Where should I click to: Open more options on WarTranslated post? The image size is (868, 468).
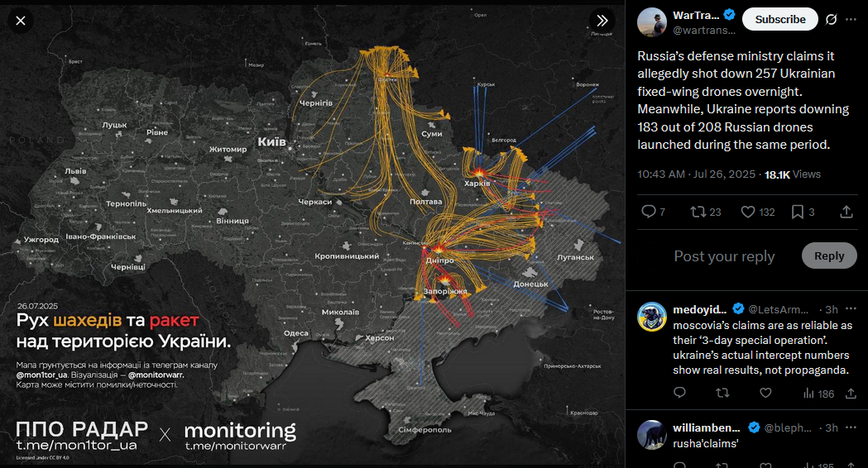pos(851,19)
